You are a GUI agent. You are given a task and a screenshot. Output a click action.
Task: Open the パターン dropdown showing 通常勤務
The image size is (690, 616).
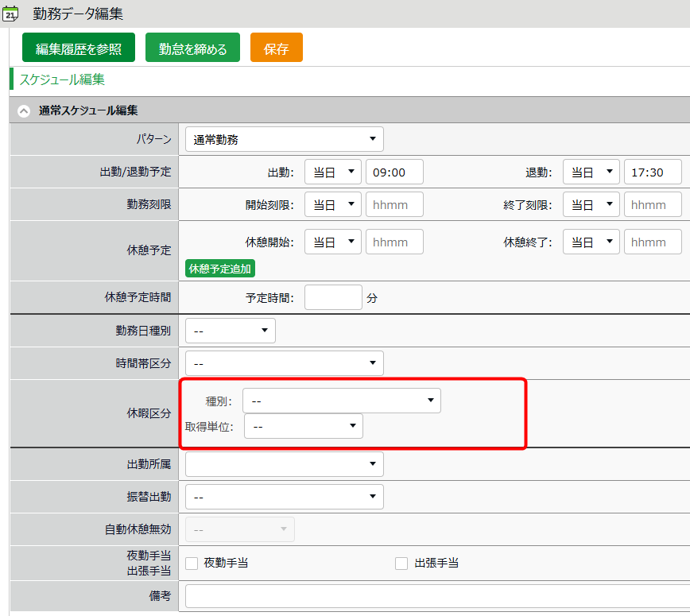pos(284,139)
